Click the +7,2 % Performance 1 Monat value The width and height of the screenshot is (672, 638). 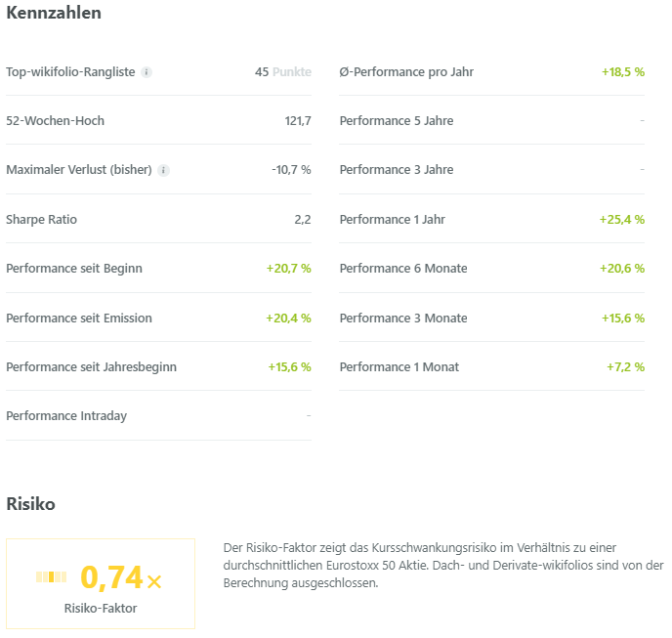pos(626,367)
